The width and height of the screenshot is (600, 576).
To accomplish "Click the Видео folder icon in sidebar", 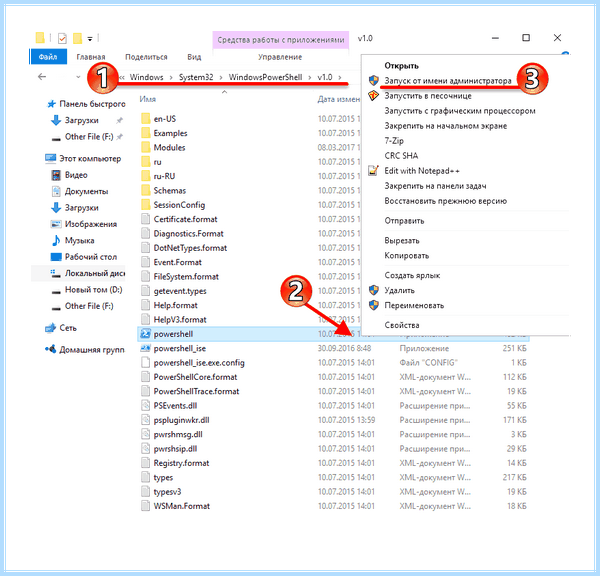I will coord(56,175).
